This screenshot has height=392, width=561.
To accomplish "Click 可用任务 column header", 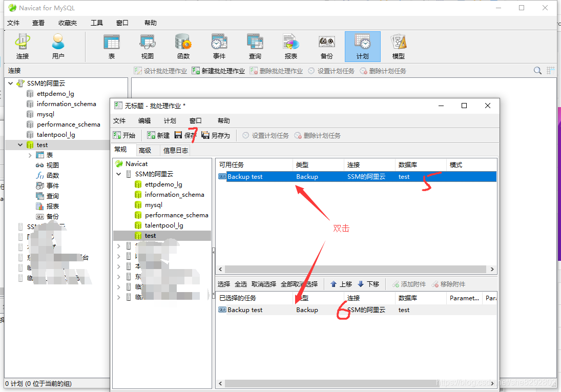I will (255, 164).
